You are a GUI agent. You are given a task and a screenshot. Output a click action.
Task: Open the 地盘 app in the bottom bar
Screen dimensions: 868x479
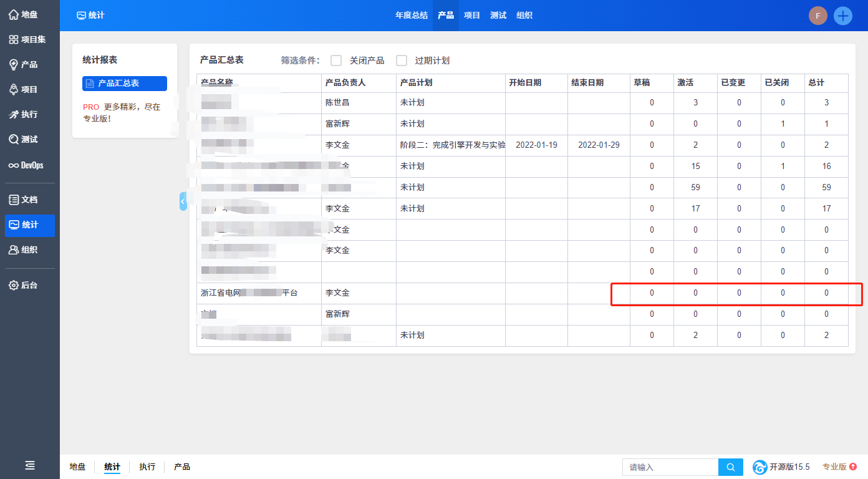point(77,467)
